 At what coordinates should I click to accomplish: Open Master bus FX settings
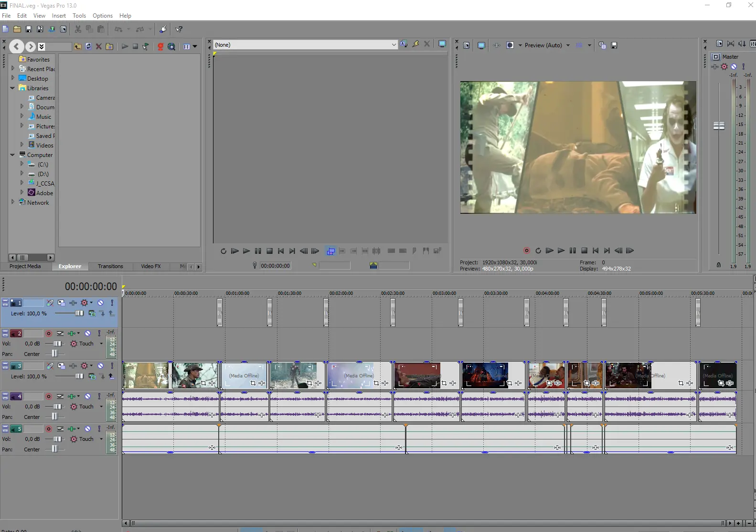715,67
